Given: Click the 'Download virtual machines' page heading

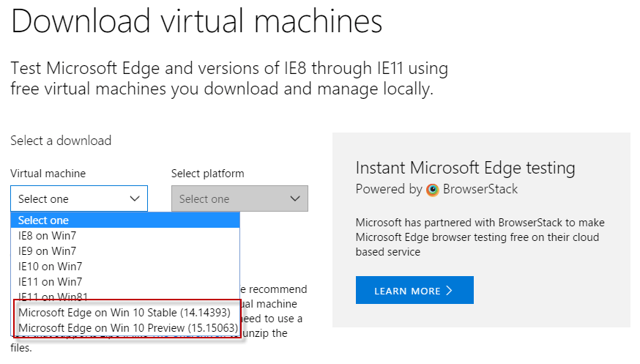Looking at the screenshot, I should [x=196, y=22].
